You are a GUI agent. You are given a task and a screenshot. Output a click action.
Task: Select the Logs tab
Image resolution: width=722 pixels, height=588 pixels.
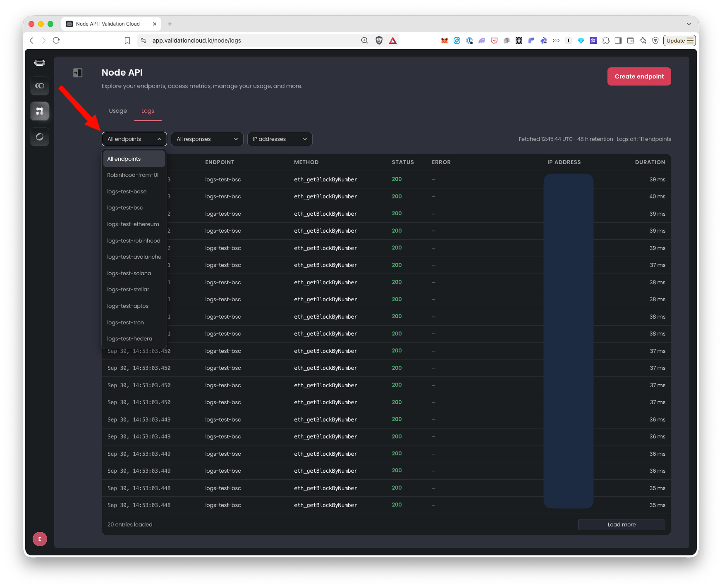[148, 111]
